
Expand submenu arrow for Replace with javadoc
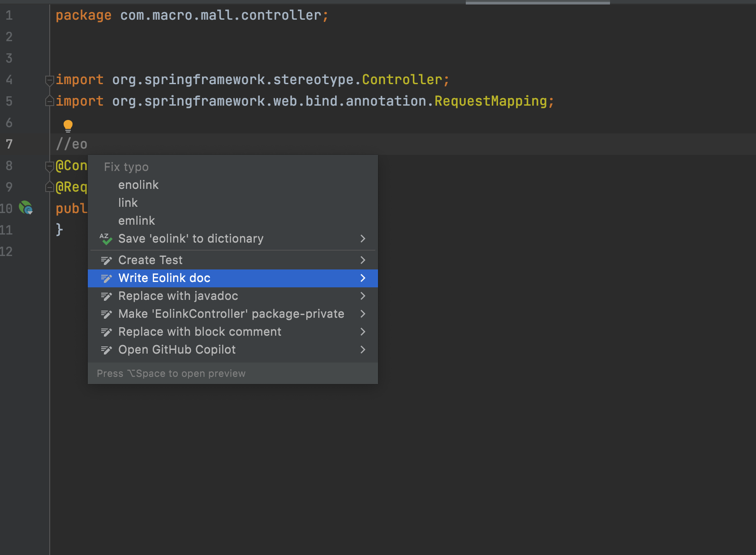[363, 296]
